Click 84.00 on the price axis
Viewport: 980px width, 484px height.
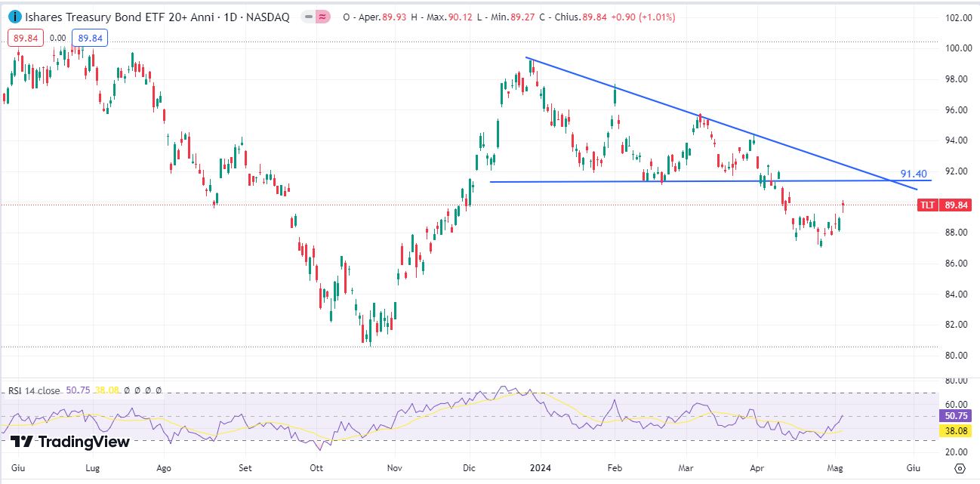[957, 294]
